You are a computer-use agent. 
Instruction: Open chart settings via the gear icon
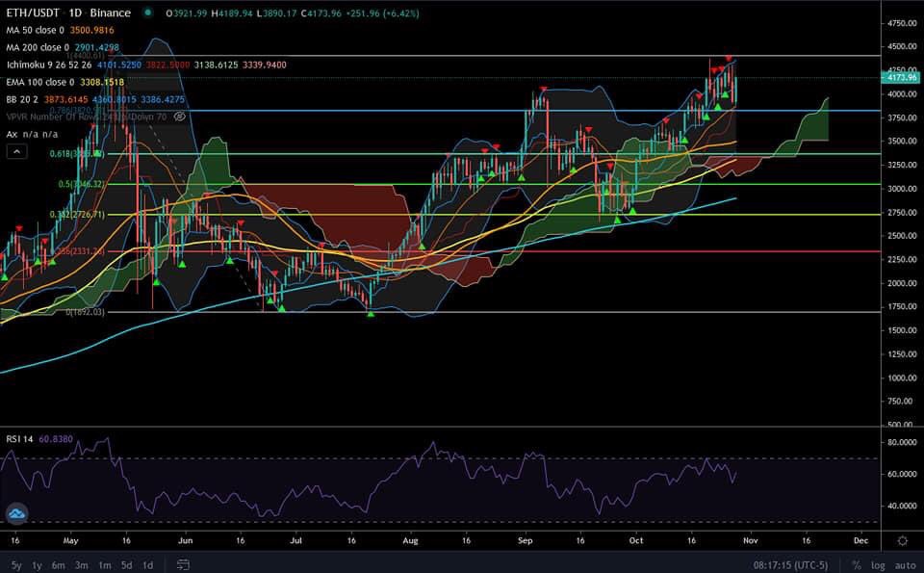[902, 540]
